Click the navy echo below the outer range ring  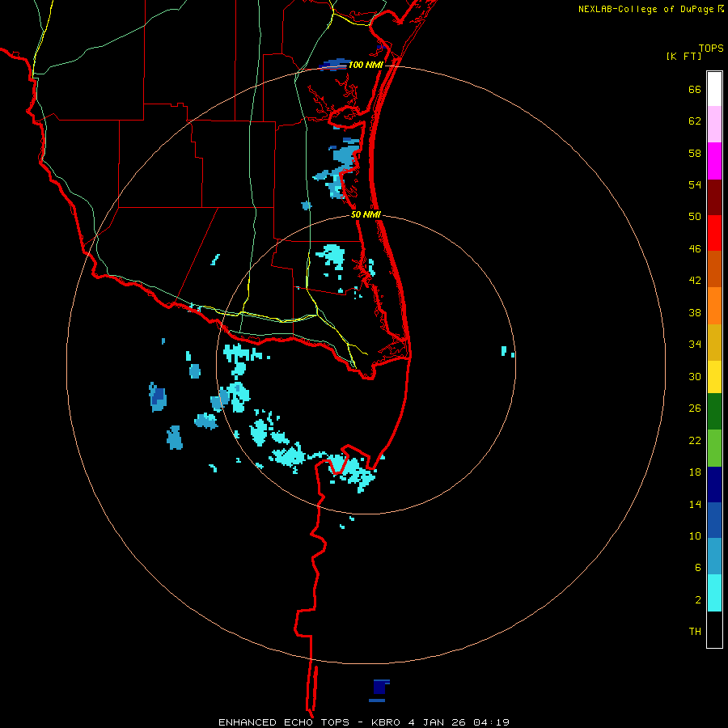tap(381, 687)
